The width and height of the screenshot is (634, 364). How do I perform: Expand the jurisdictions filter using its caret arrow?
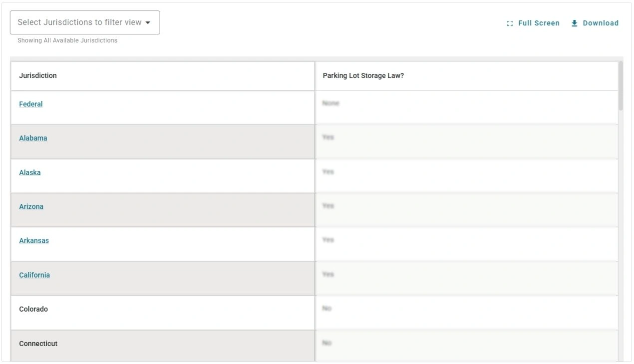148,22
